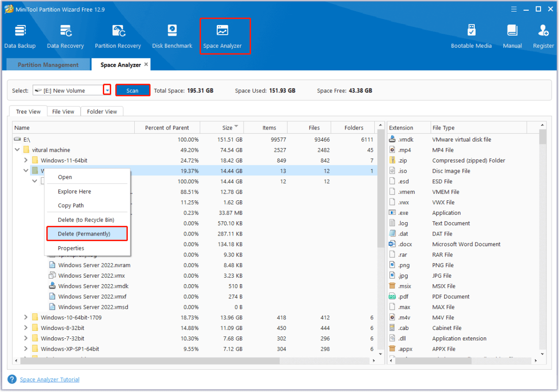Collapse the vitural machine folder

click(x=18, y=150)
